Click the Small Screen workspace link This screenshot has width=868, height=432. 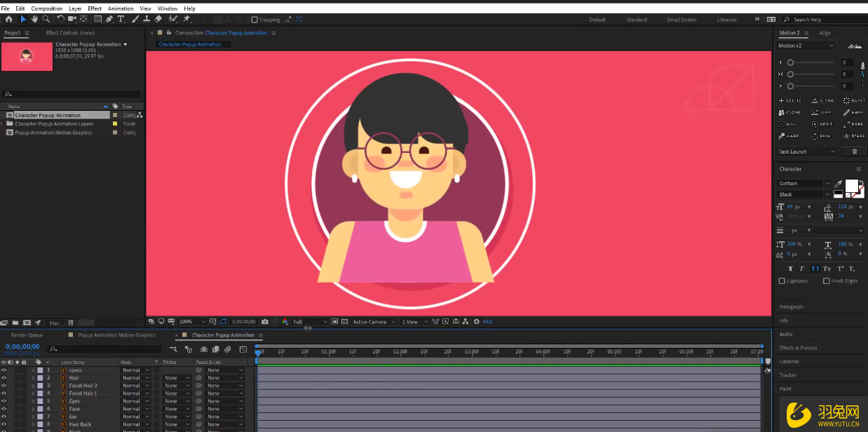click(681, 20)
